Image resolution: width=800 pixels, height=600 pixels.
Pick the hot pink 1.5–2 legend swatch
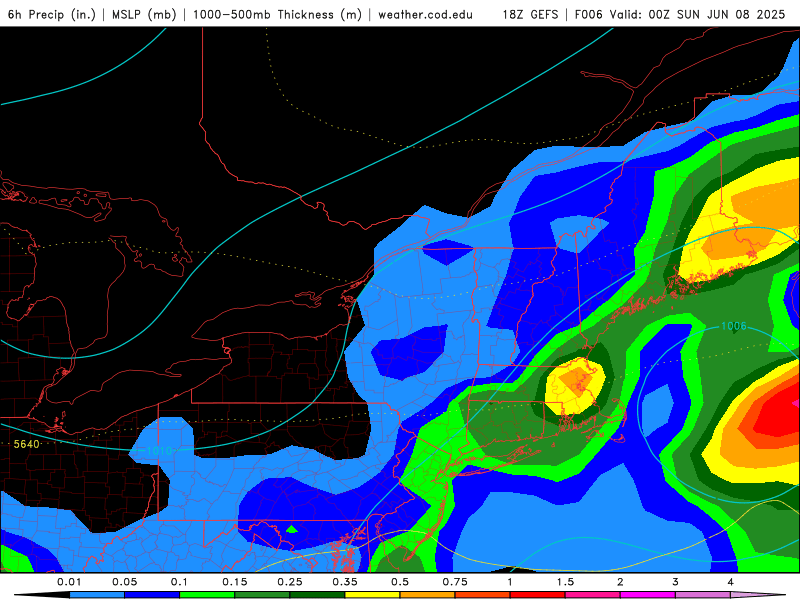(x=593, y=595)
